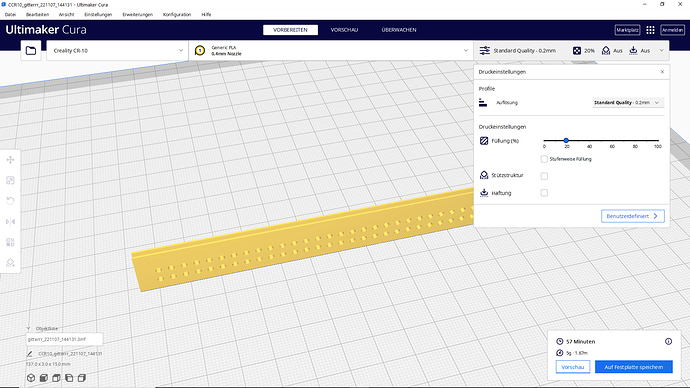Open the Einstellungen menu
Viewport: 690px width, 388px height.
(x=98, y=15)
